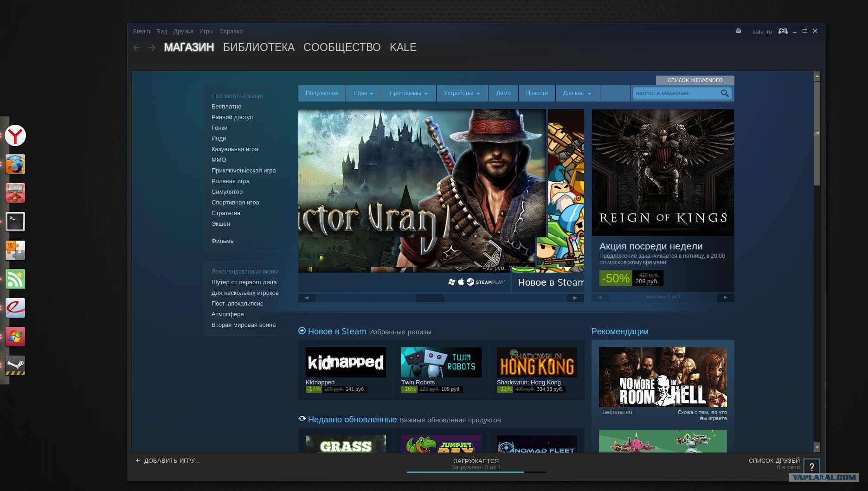The height and width of the screenshot is (491, 868).
Task: Click ДОБАВИТЬ ИГРУ button
Action: coord(172,460)
